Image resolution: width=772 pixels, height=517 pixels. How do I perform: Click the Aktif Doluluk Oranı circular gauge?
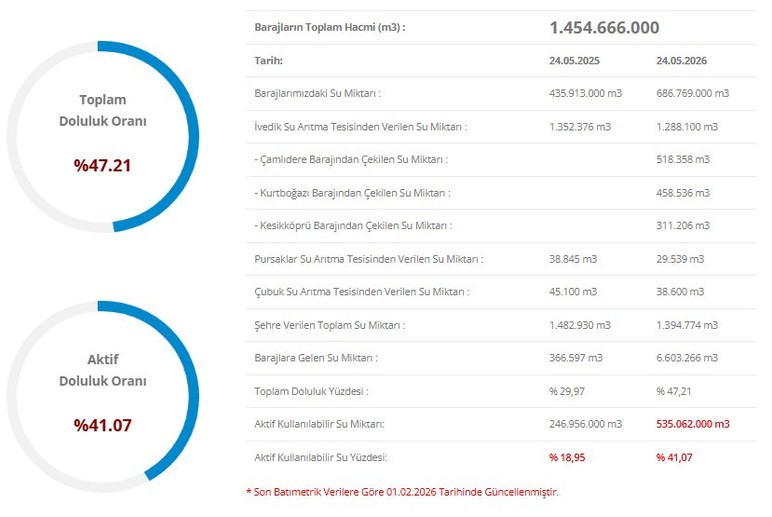click(x=102, y=397)
